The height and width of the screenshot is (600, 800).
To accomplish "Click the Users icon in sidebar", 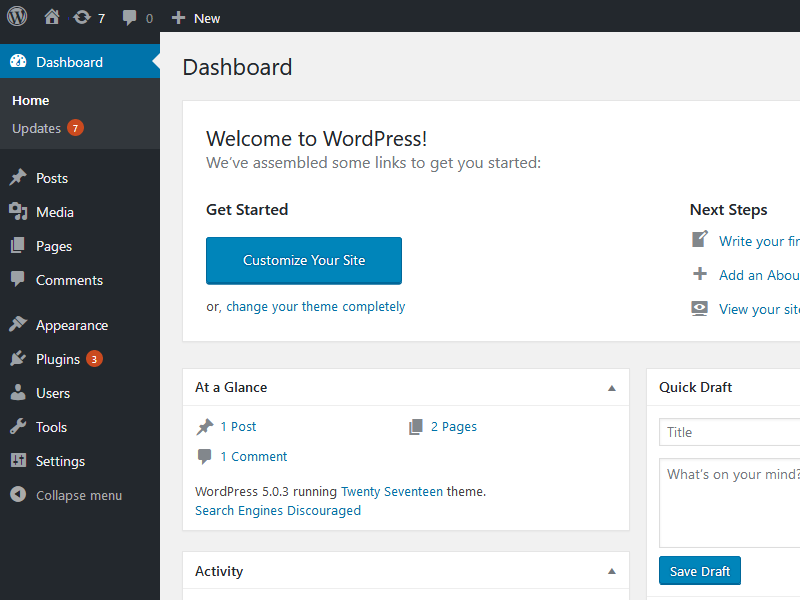I will (x=18, y=393).
